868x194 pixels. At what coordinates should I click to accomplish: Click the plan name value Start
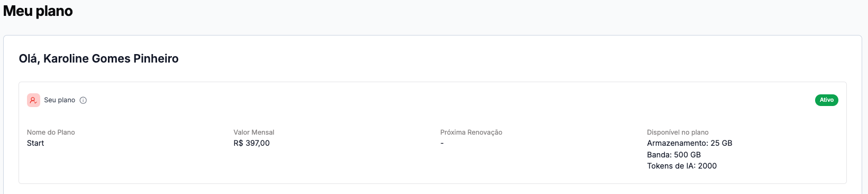tap(35, 143)
